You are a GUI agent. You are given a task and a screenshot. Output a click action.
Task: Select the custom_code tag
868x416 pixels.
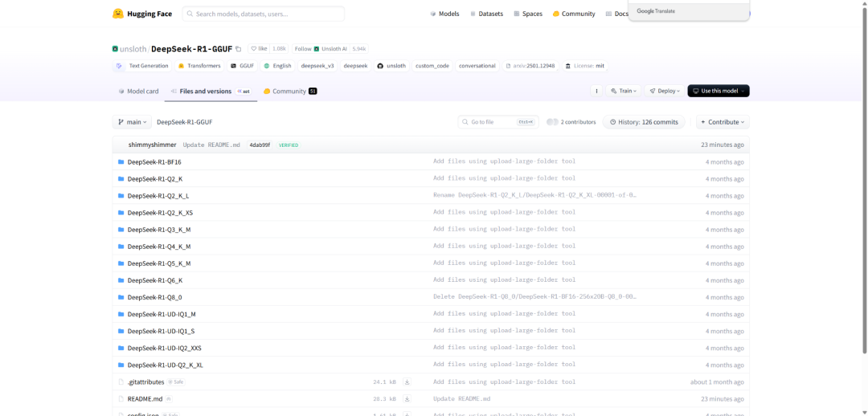tap(432, 66)
